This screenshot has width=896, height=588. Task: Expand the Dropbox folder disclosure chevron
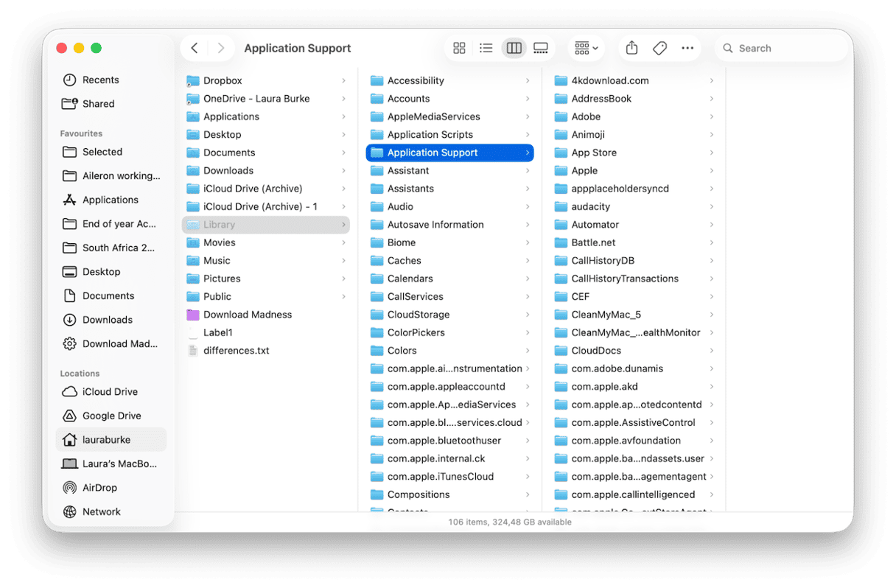click(x=345, y=80)
